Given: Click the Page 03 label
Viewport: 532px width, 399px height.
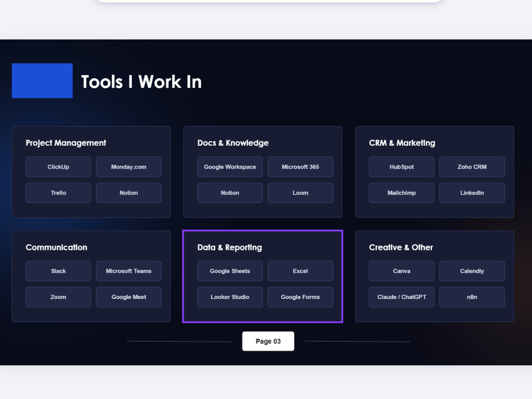Looking at the screenshot, I should point(268,341).
